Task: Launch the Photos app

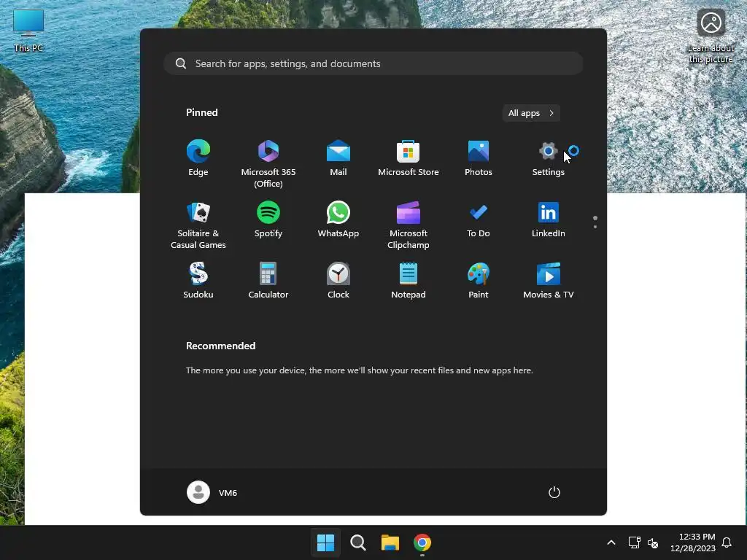Action: click(x=479, y=158)
